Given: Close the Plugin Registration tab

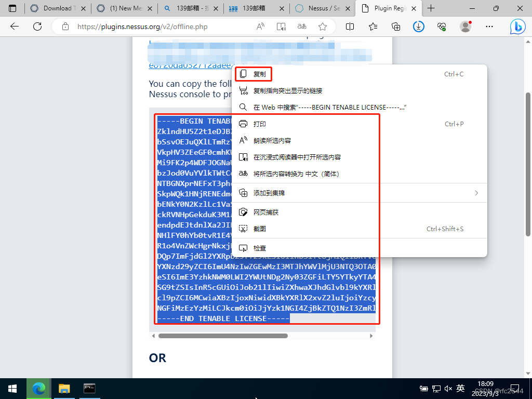Looking at the screenshot, I should (x=414, y=8).
